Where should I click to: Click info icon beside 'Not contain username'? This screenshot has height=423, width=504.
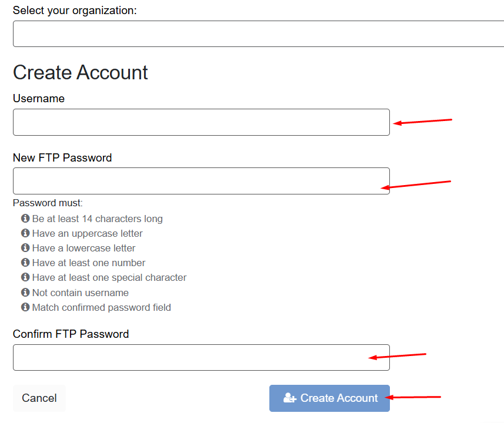click(x=25, y=293)
